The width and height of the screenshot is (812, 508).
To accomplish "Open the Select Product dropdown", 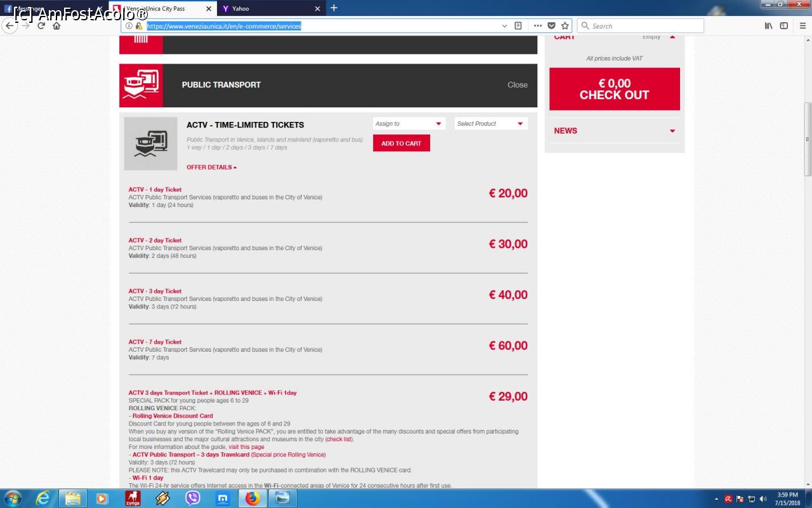I will point(491,124).
